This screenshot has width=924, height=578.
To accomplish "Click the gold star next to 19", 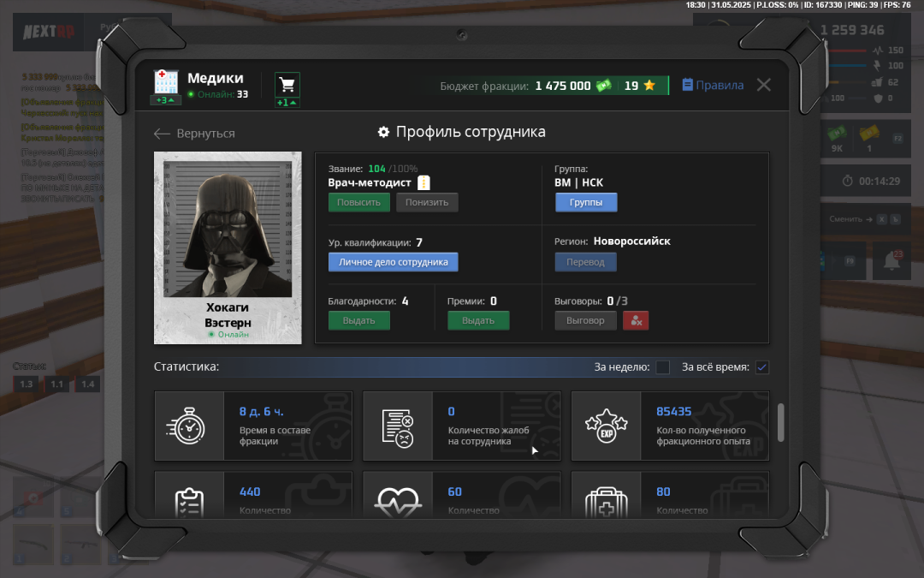I will [649, 86].
